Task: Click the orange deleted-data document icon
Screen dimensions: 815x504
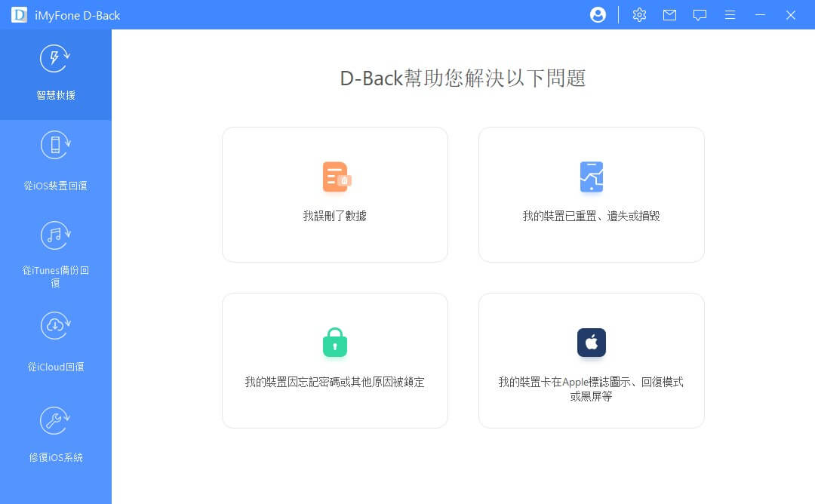Action: pyautogui.click(x=337, y=177)
